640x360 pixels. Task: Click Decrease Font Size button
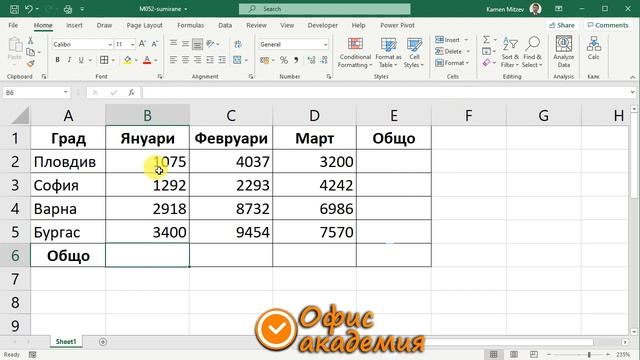[155, 44]
